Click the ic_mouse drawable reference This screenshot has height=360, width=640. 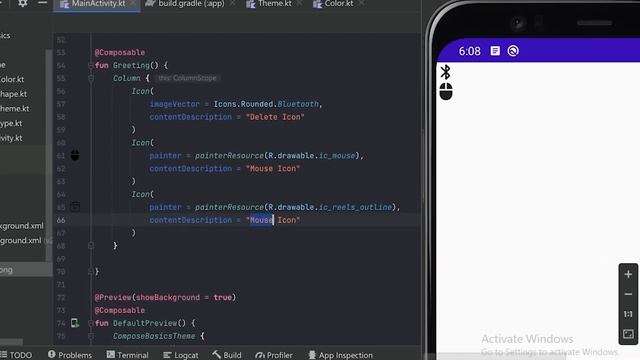pyautogui.click(x=337, y=156)
